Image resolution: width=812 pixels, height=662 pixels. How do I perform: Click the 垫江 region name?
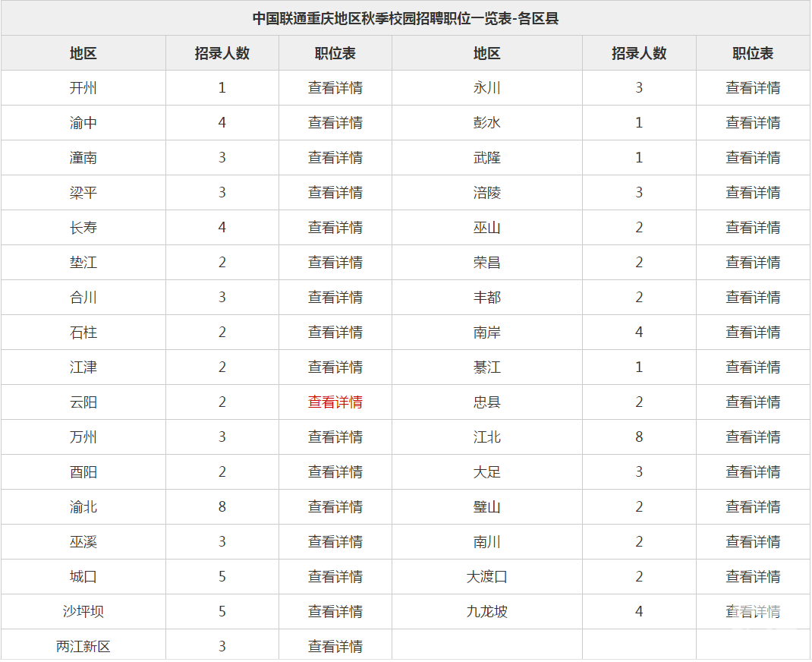click(83, 263)
